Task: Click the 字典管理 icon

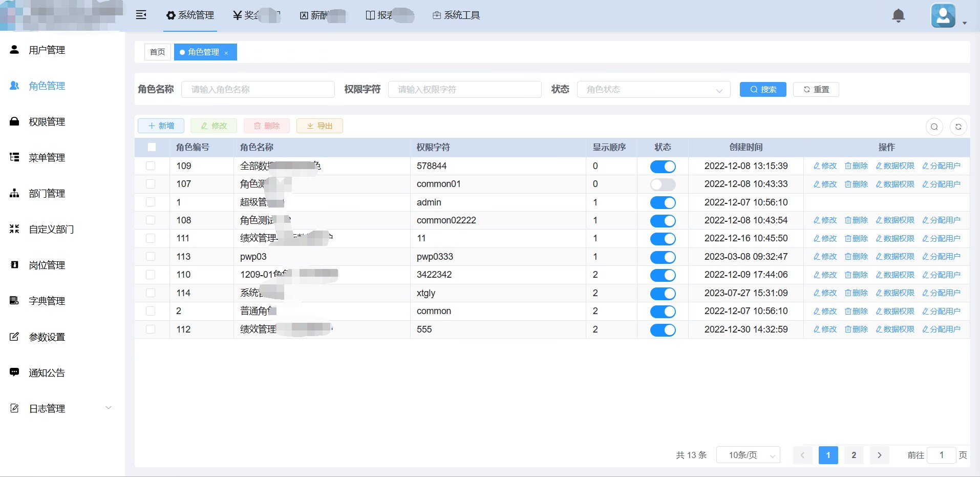Action: click(x=14, y=301)
